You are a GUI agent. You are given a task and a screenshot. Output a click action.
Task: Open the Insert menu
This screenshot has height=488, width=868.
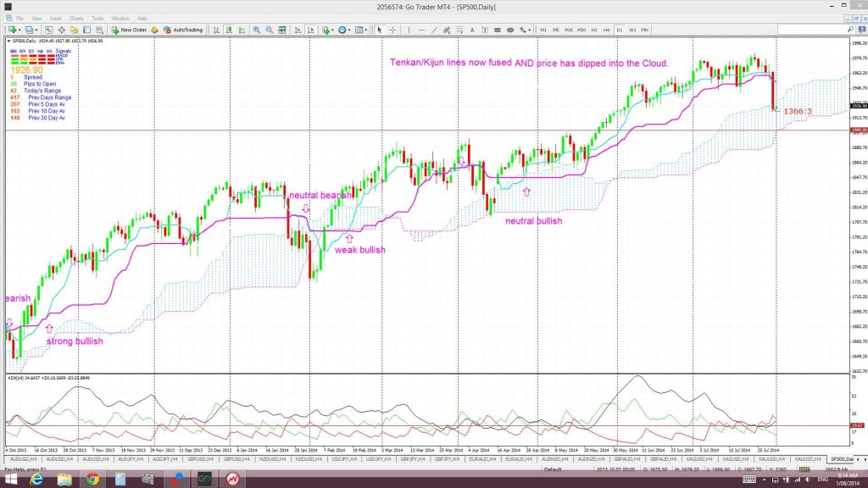point(55,19)
